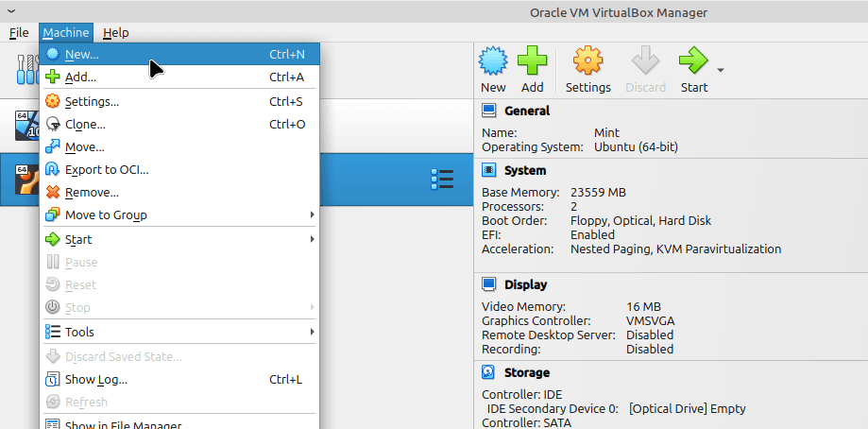868x429 pixels.
Task: Click the Move to Group icon
Action: (x=53, y=214)
